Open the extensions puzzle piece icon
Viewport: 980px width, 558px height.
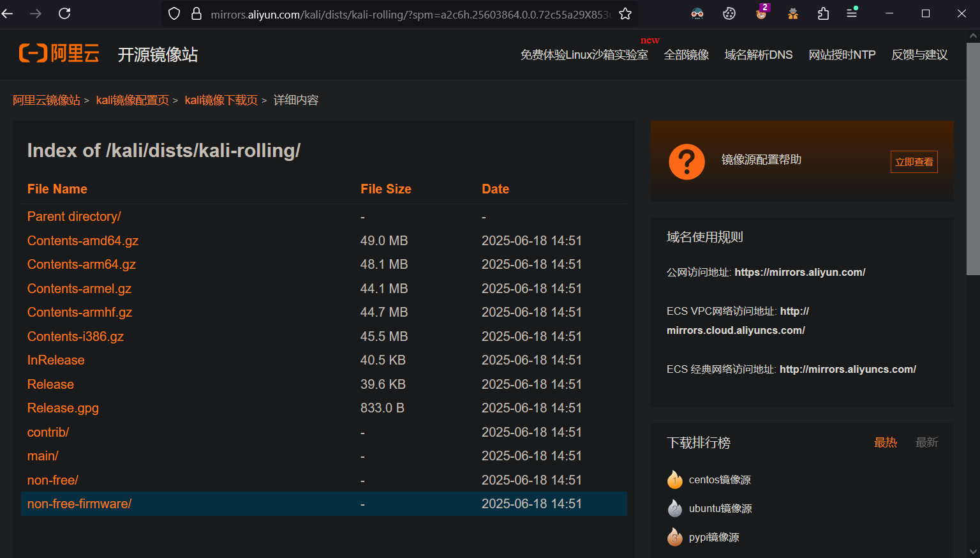pyautogui.click(x=824, y=13)
